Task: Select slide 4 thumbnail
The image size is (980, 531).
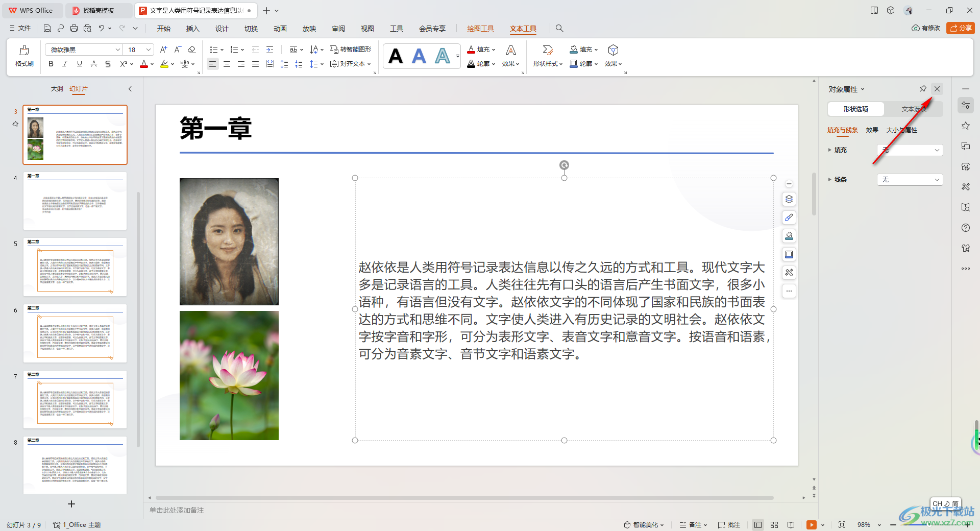Action: click(x=75, y=201)
